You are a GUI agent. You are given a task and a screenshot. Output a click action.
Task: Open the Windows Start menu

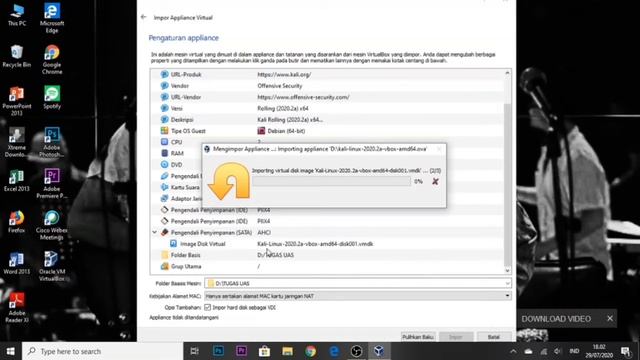[x=11, y=351]
